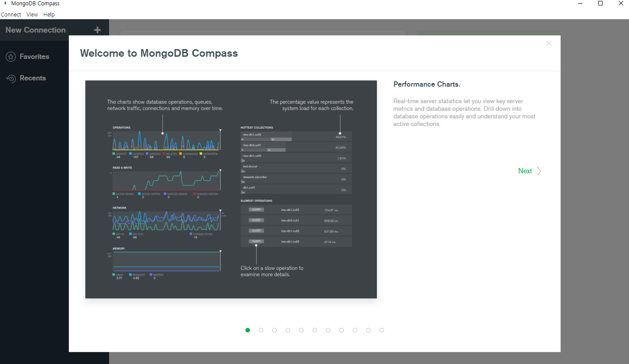The height and width of the screenshot is (364, 629).
Task: Click the Next link
Action: coord(525,171)
